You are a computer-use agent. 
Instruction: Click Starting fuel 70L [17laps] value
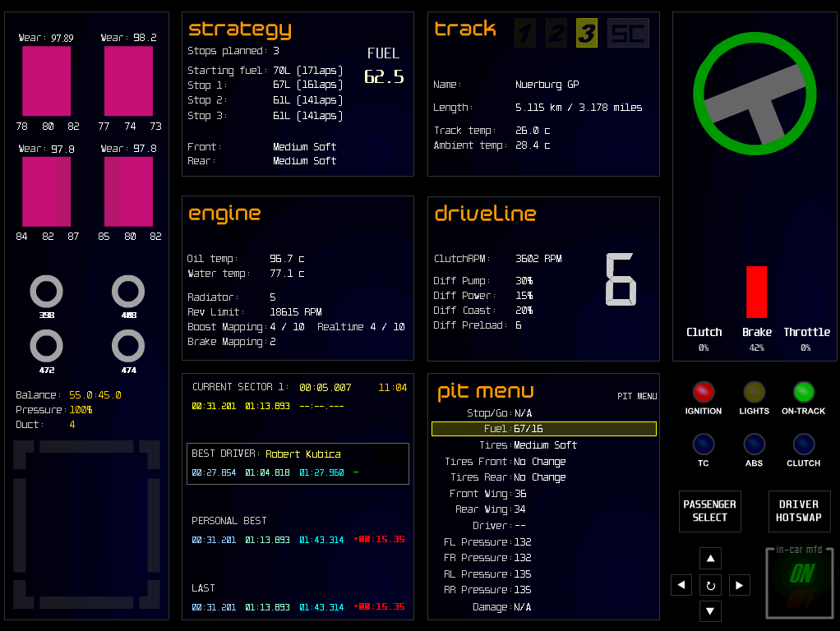click(307, 70)
